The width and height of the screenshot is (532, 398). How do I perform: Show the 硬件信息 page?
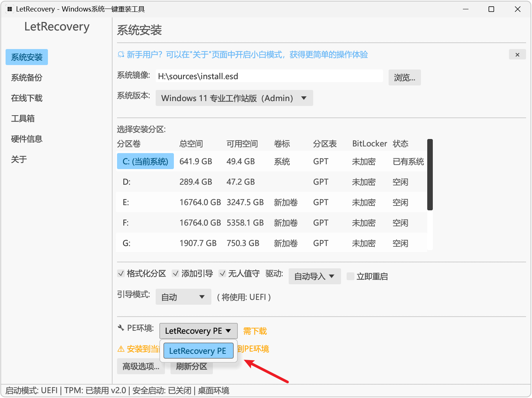click(27, 139)
